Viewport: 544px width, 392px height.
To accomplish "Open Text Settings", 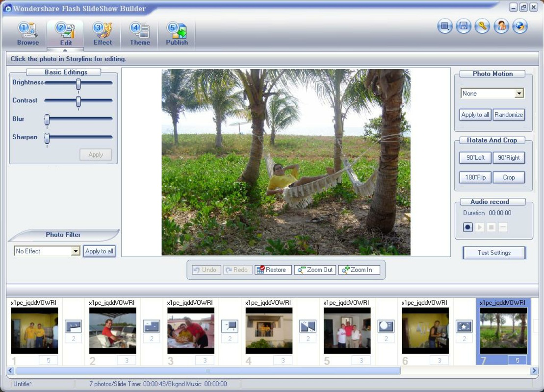I will pos(494,253).
